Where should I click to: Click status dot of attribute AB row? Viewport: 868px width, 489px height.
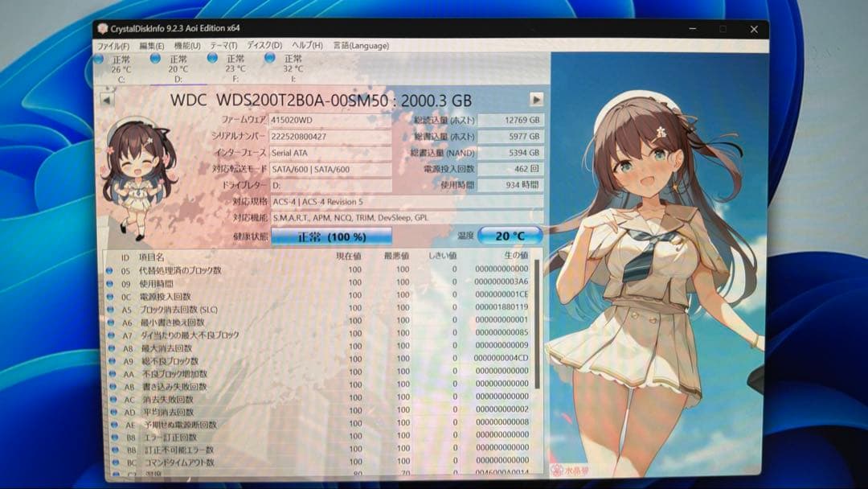tap(113, 386)
